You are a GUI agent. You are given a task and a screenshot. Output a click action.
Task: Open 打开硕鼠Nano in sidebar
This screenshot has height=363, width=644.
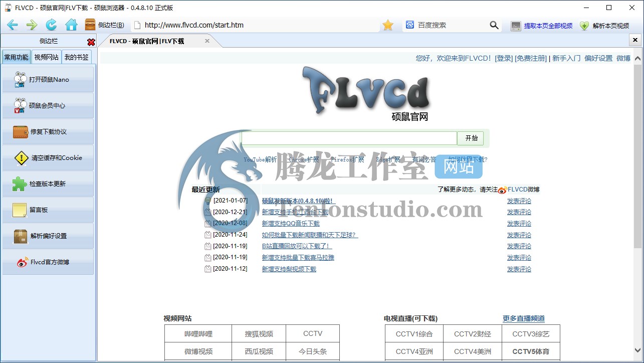48,79
